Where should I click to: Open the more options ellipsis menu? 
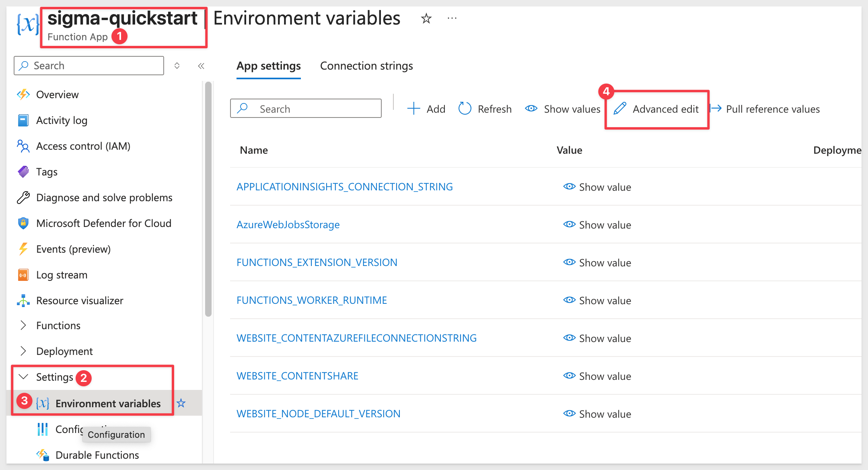click(x=452, y=18)
